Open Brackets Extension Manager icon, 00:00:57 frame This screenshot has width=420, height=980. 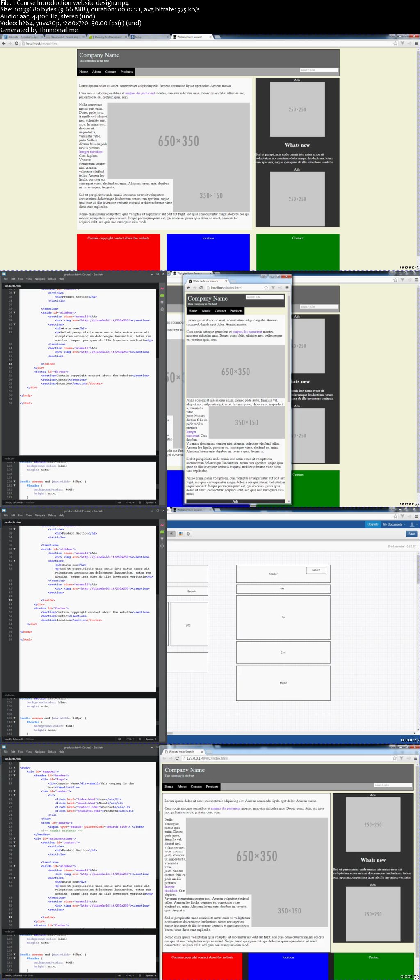click(x=162, y=295)
